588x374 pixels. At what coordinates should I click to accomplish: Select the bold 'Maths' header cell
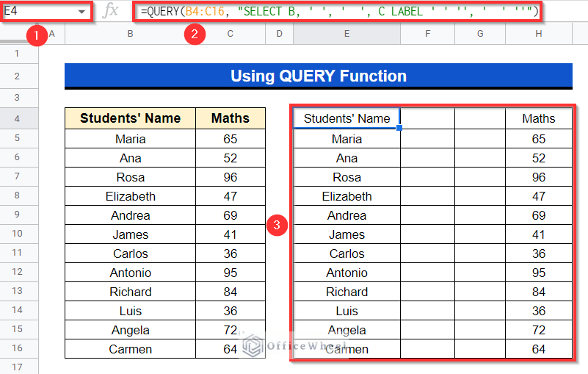tap(231, 118)
